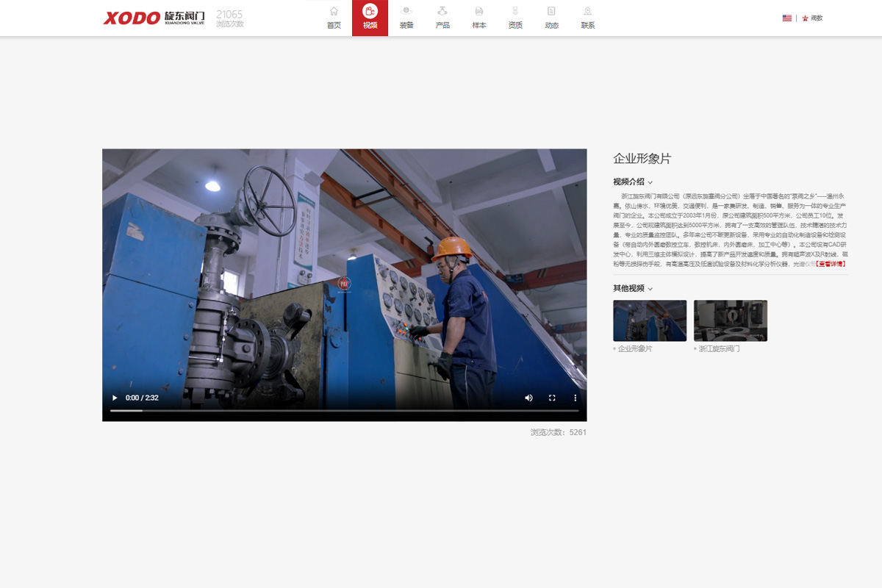The height and width of the screenshot is (588, 882).
Task: Play the video
Action: click(115, 398)
